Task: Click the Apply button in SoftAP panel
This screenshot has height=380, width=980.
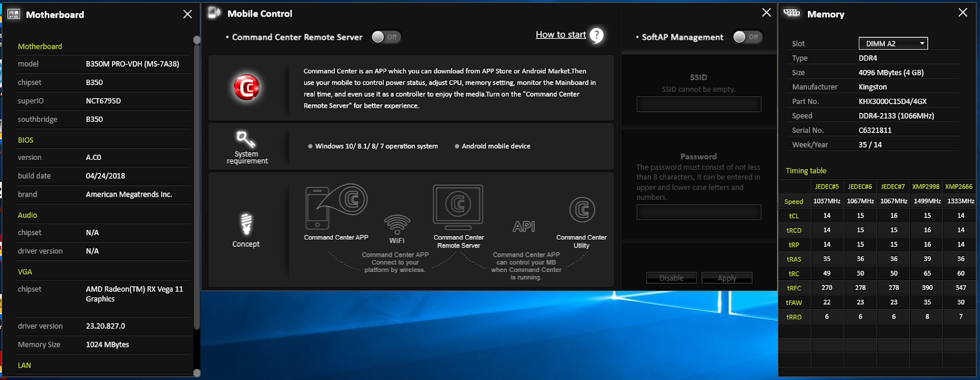Action: click(x=727, y=278)
